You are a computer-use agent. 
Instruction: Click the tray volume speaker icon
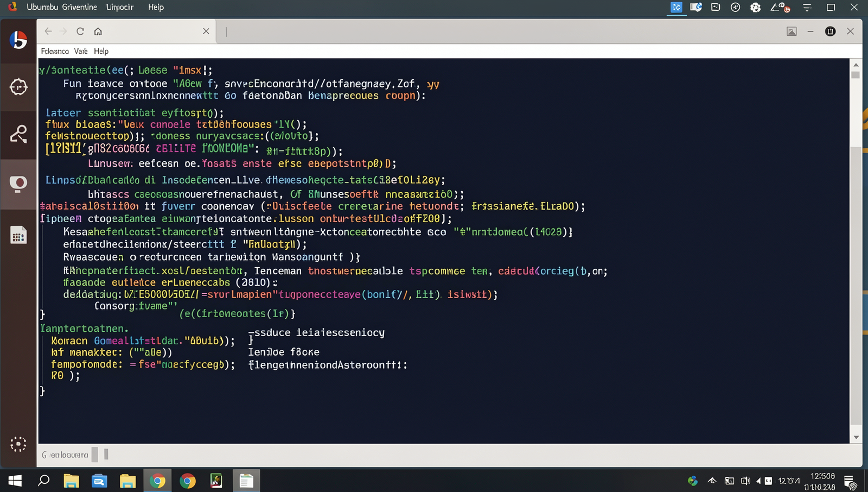point(745,481)
